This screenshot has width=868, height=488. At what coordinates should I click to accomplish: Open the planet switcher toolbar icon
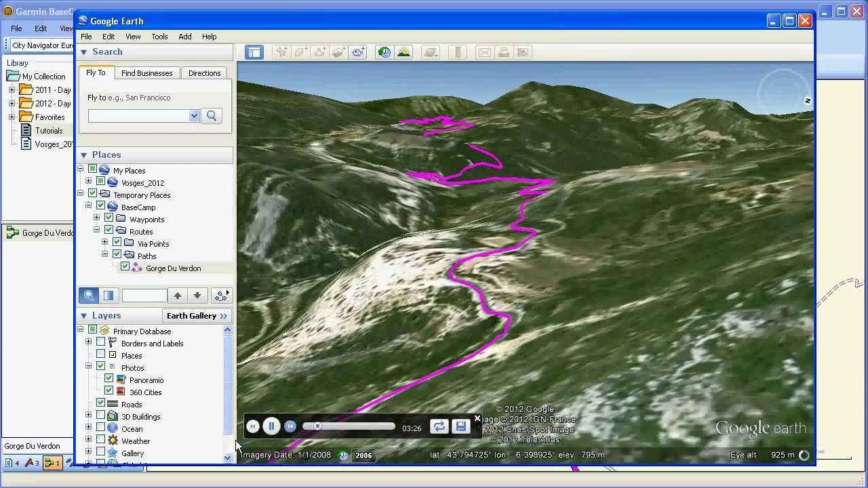[x=431, y=52]
